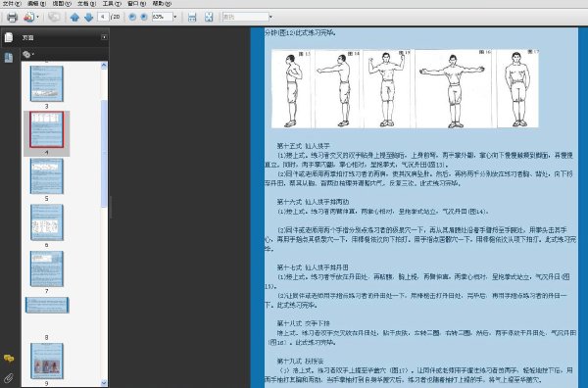Open the 文档 (Document) menu
The image size is (588, 388).
[x=86, y=4]
